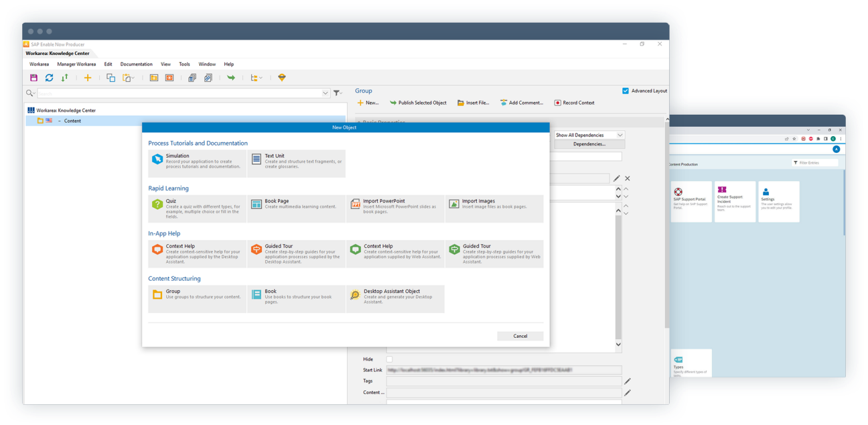Select orange Desktop Assistant Guided Tour
The width and height of the screenshot is (868, 425).
[x=296, y=254]
